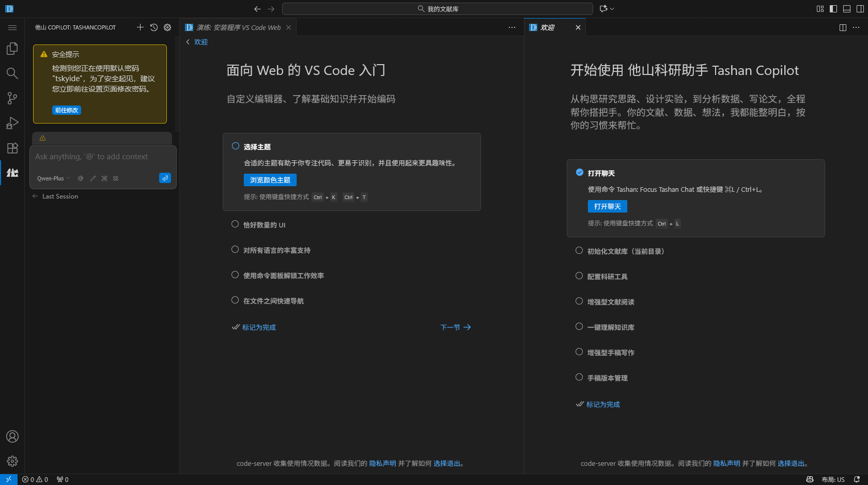Viewport: 868px width, 485px height.
Task: Click the 前往修改 password button
Action: 67,110
